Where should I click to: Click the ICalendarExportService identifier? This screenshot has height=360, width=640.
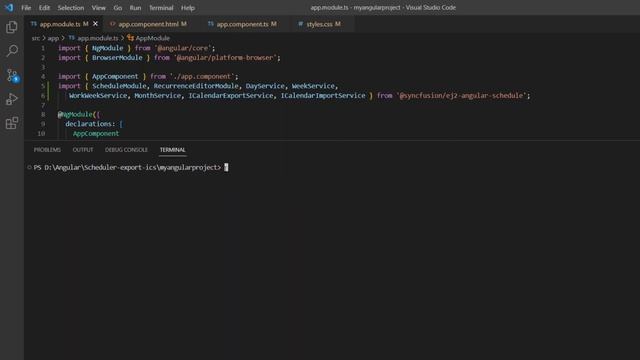click(231, 96)
